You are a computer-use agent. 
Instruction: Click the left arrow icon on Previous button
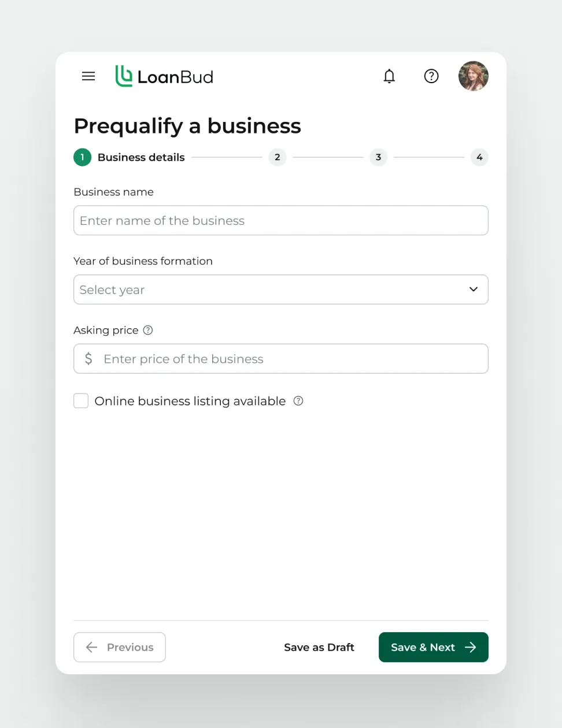tap(91, 647)
